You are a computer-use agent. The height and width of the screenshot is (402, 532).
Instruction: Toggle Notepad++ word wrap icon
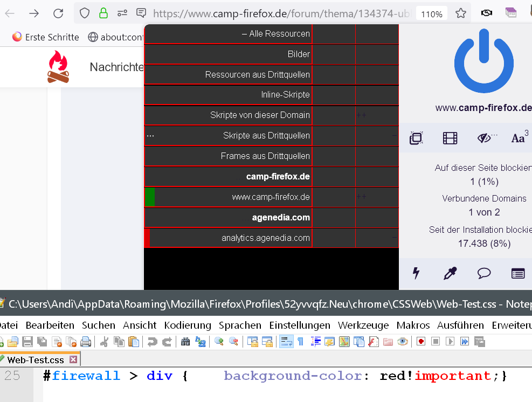(286, 342)
